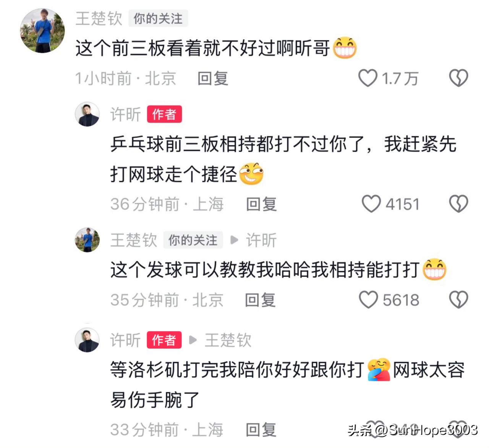Like 许昕's reply with 4151 likes
This screenshot has width=489, height=448.
371,204
